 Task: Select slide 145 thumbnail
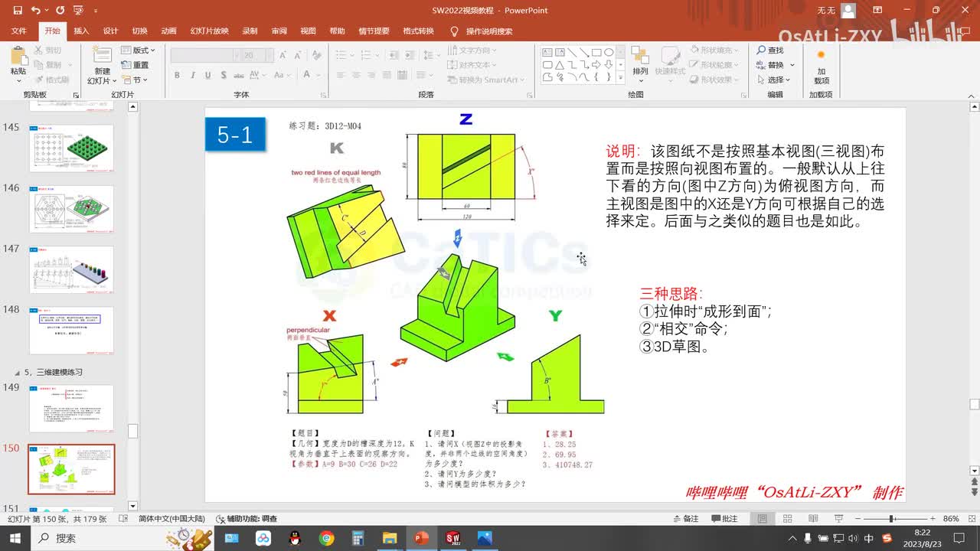pyautogui.click(x=71, y=148)
